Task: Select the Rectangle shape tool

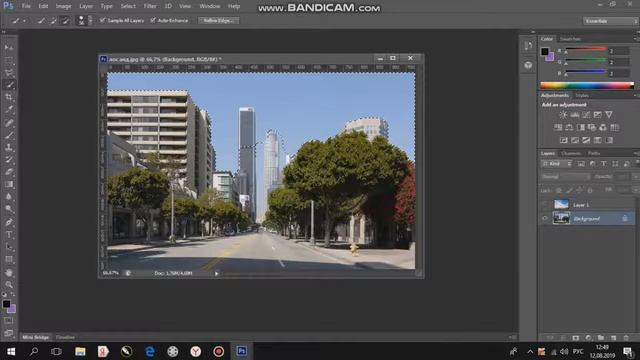Action: [9, 259]
